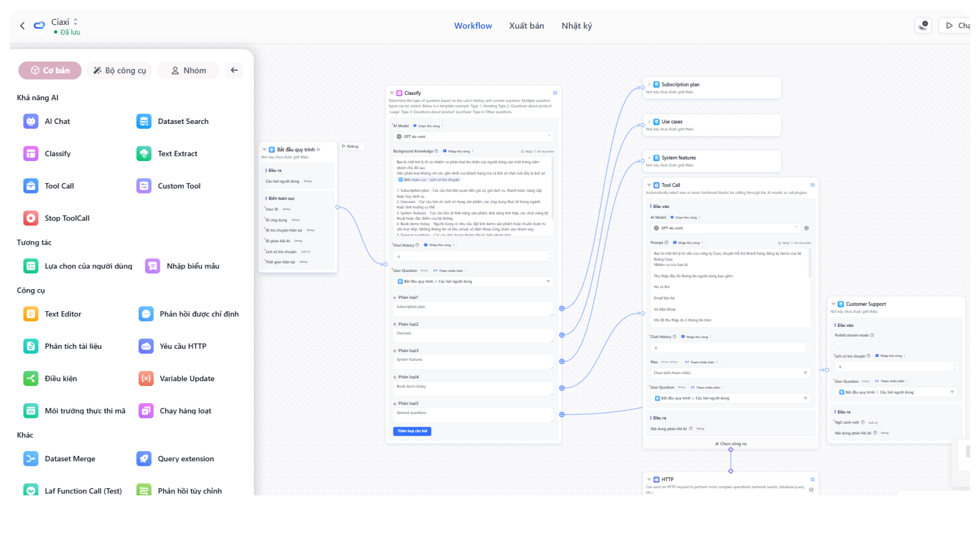Open the GPT-4o-mini model dropdown in Classify
This screenshot has height=550, width=980.
click(x=473, y=137)
